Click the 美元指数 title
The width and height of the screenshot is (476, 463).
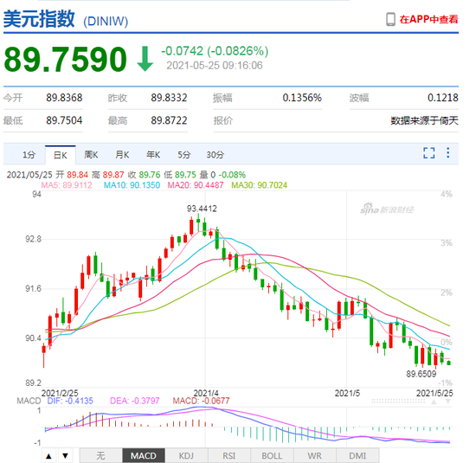[39, 19]
